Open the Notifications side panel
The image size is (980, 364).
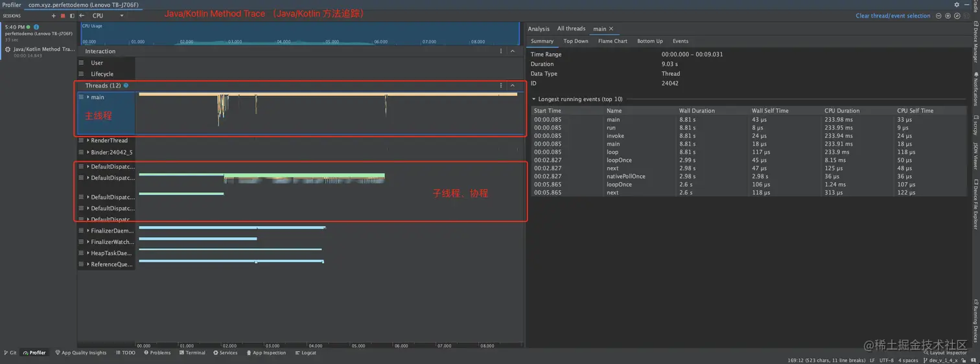(x=975, y=89)
